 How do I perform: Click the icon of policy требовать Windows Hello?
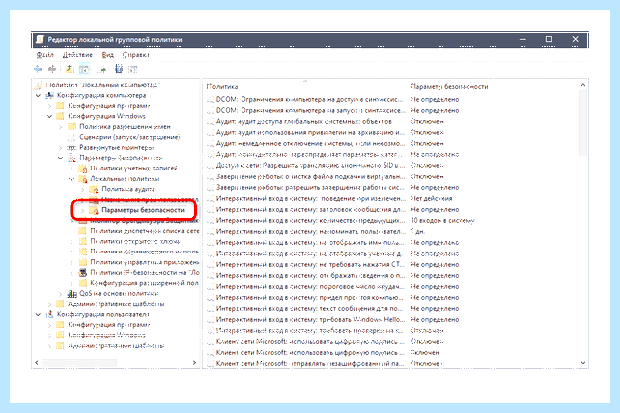(210, 319)
